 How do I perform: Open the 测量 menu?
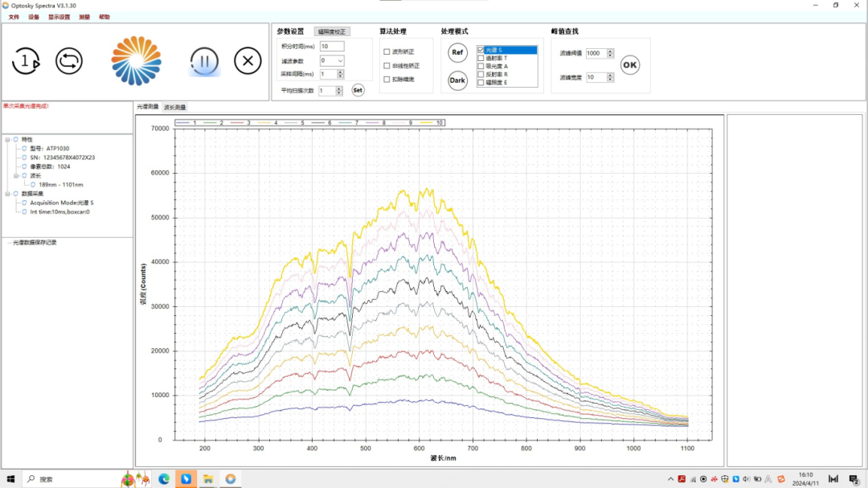84,17
